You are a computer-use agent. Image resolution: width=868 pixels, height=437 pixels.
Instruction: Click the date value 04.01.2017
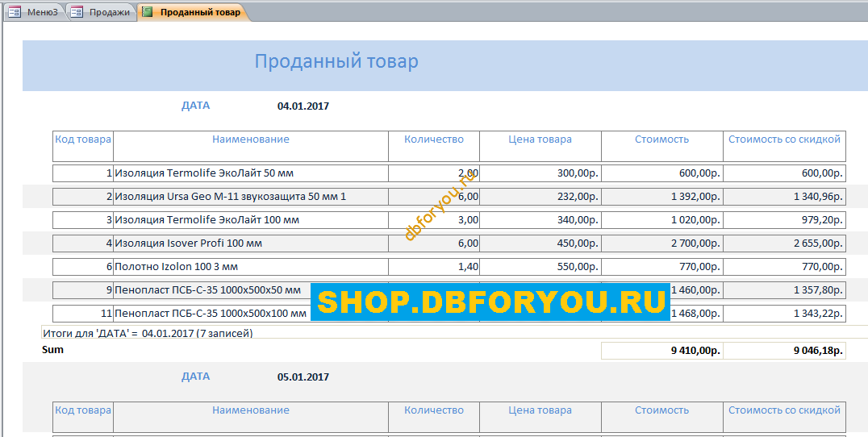click(303, 106)
